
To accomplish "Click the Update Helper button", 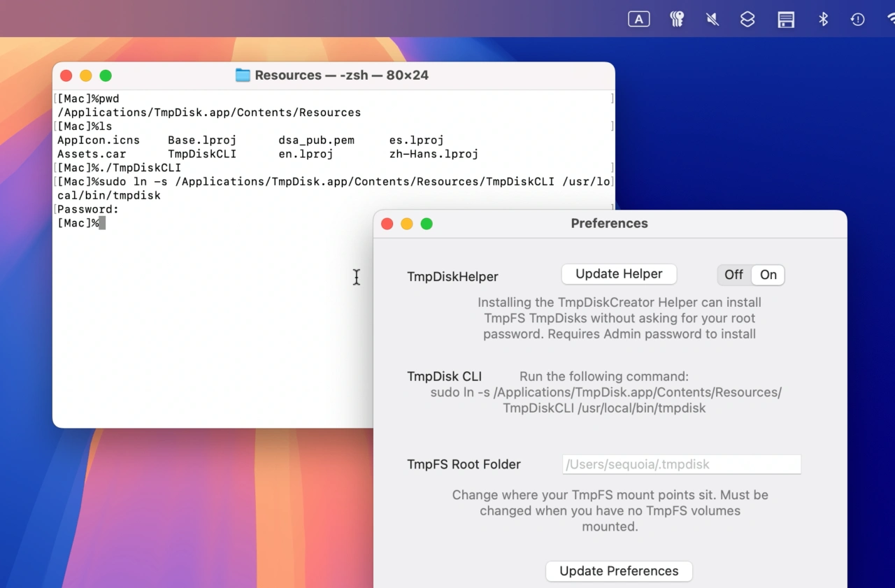I will tap(619, 274).
